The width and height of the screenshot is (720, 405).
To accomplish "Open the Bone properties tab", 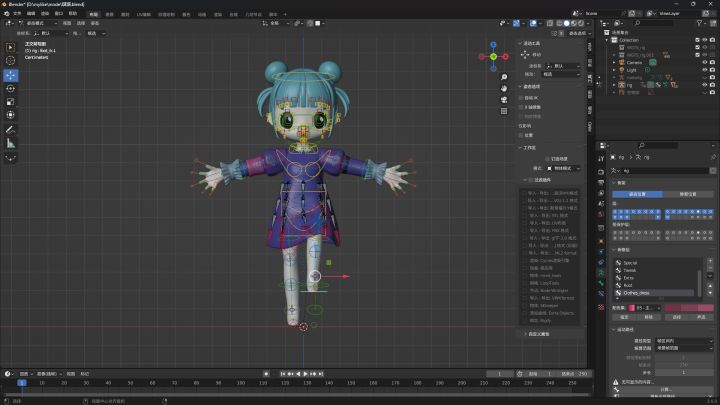I will tap(601, 283).
